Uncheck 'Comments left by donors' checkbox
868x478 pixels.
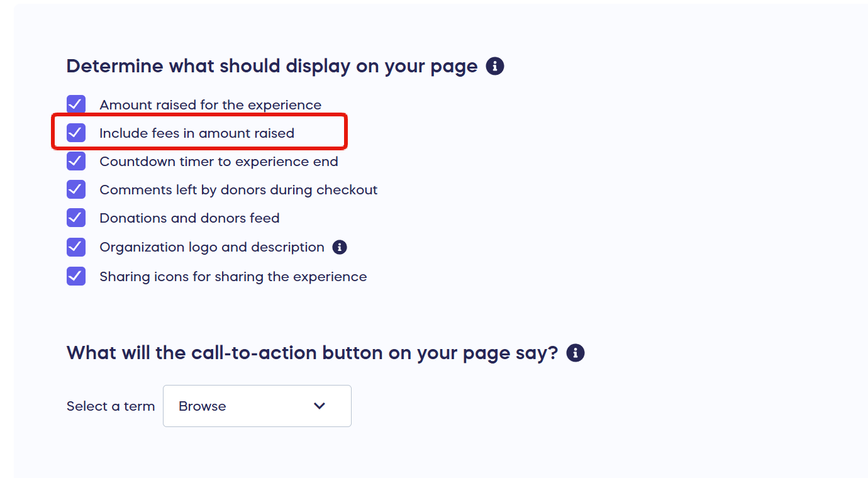tap(76, 189)
